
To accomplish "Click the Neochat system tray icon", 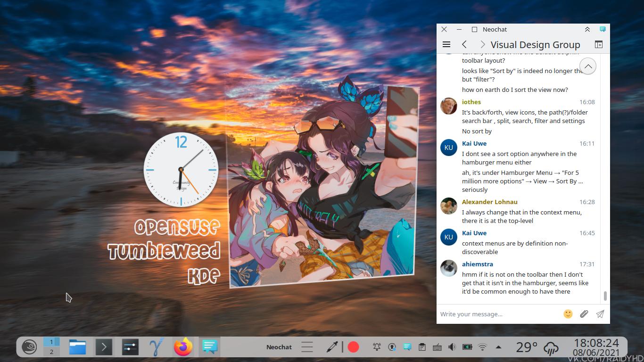I will [x=407, y=347].
